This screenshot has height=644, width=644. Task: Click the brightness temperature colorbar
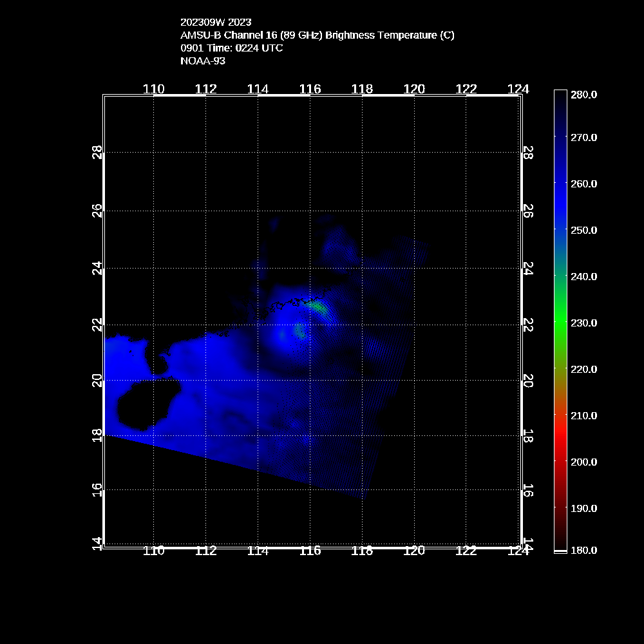point(560,321)
